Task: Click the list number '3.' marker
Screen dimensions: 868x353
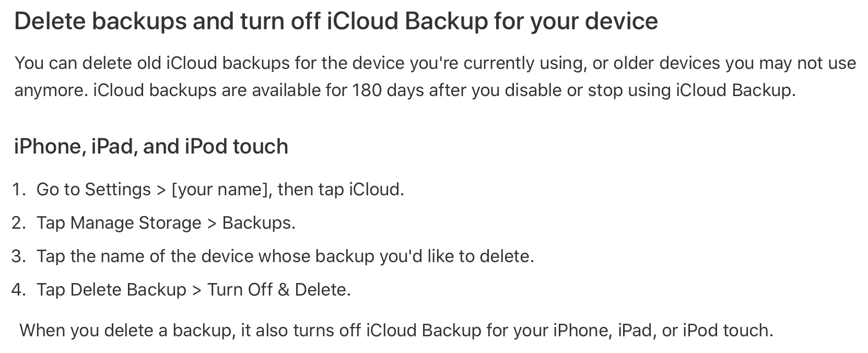Action: (19, 256)
